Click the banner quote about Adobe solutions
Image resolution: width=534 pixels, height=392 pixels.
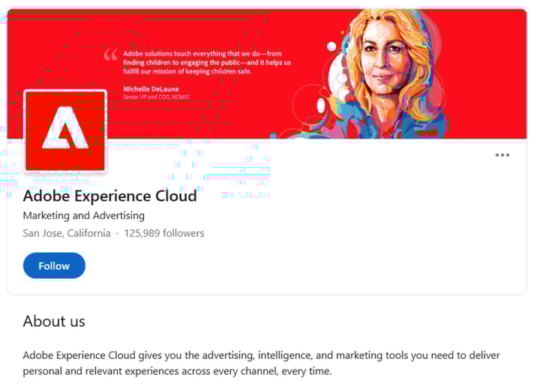click(207, 62)
